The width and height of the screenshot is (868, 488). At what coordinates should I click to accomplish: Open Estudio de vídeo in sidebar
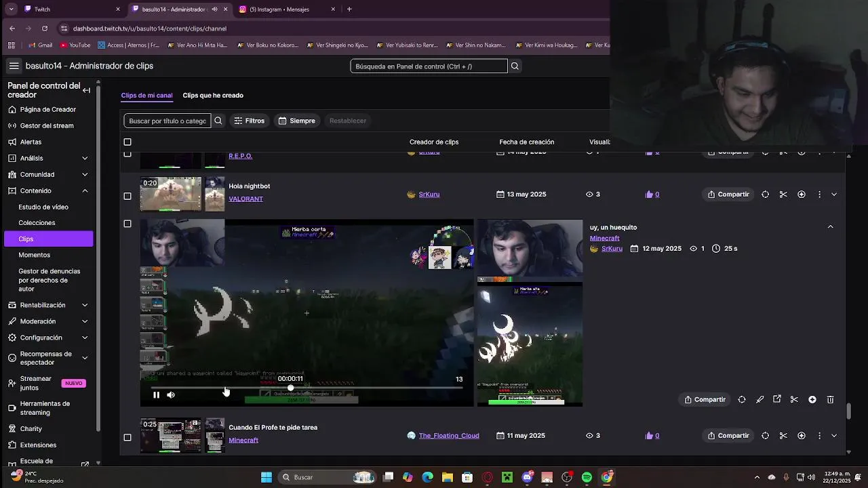(x=43, y=207)
